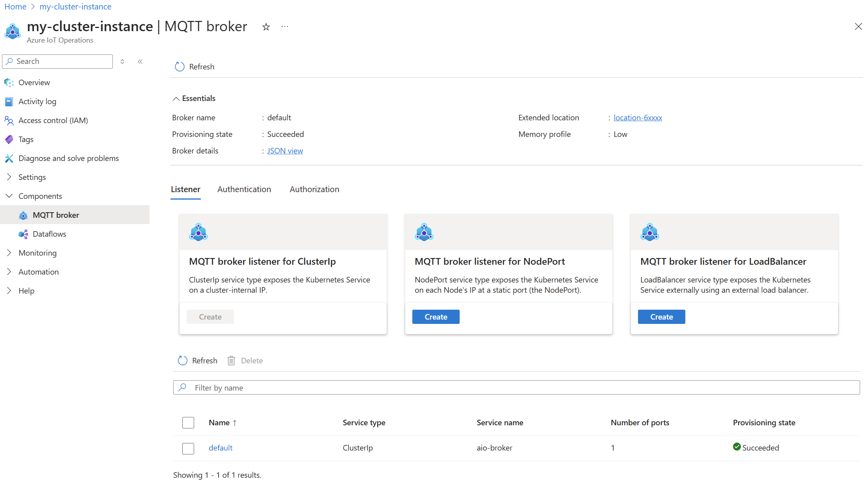Screen dimensions: 868x488
Task: Create MQTT broker listener for NodePort
Action: (436, 316)
